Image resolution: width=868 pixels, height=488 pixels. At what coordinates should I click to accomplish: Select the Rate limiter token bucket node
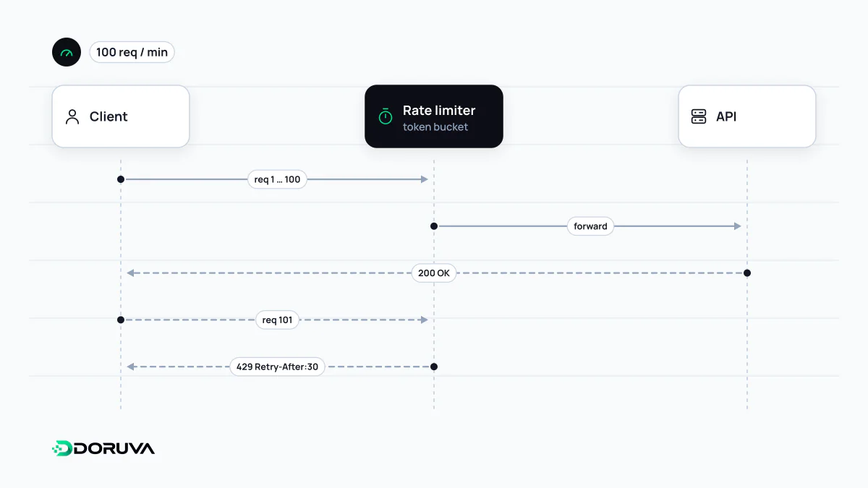click(x=434, y=116)
